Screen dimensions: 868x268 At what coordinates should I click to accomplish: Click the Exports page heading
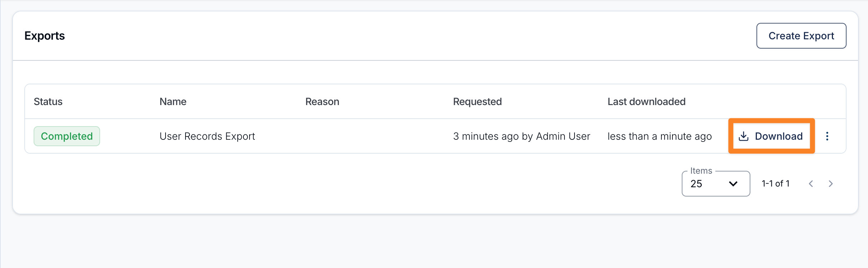[x=45, y=36]
